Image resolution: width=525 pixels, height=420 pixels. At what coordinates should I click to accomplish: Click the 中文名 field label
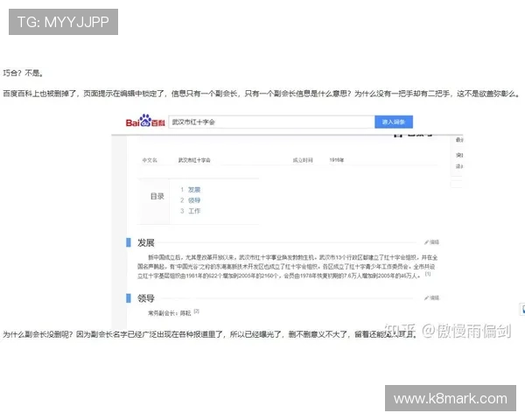[x=150, y=160]
